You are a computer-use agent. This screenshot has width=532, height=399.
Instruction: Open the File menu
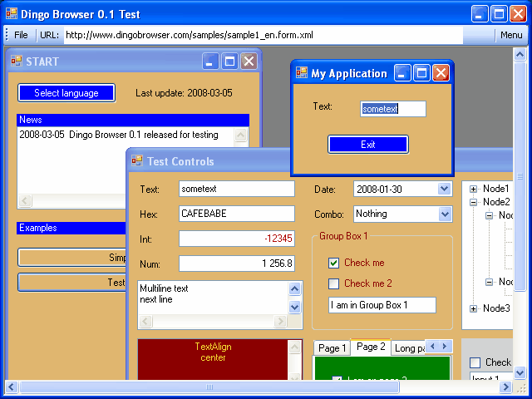click(21, 35)
